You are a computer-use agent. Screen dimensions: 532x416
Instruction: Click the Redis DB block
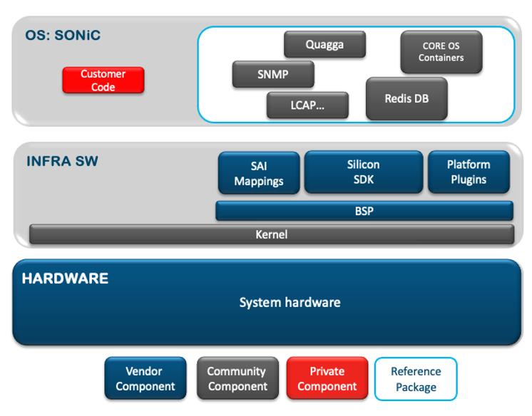click(x=406, y=98)
